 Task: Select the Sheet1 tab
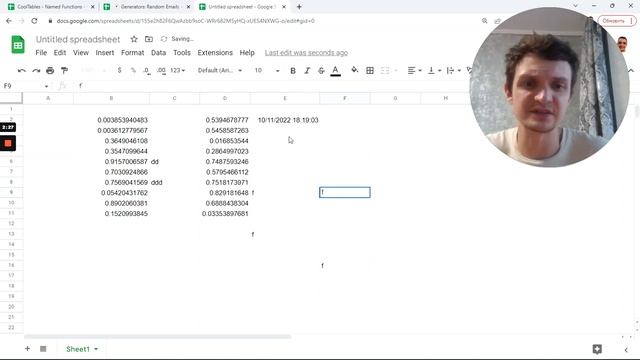tap(78, 349)
